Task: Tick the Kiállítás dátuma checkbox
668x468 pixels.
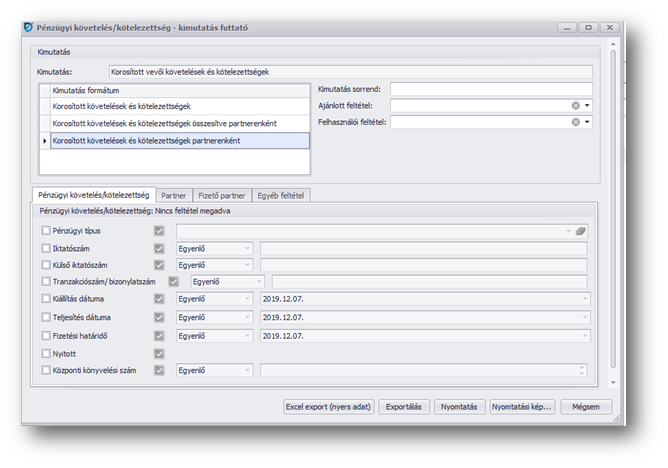Action: point(46,299)
